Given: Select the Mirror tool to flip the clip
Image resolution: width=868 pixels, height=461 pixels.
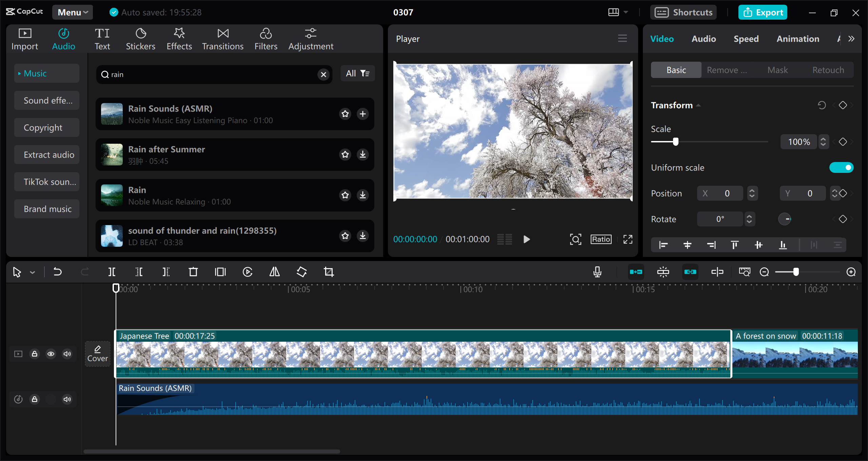Looking at the screenshot, I should pos(274,272).
